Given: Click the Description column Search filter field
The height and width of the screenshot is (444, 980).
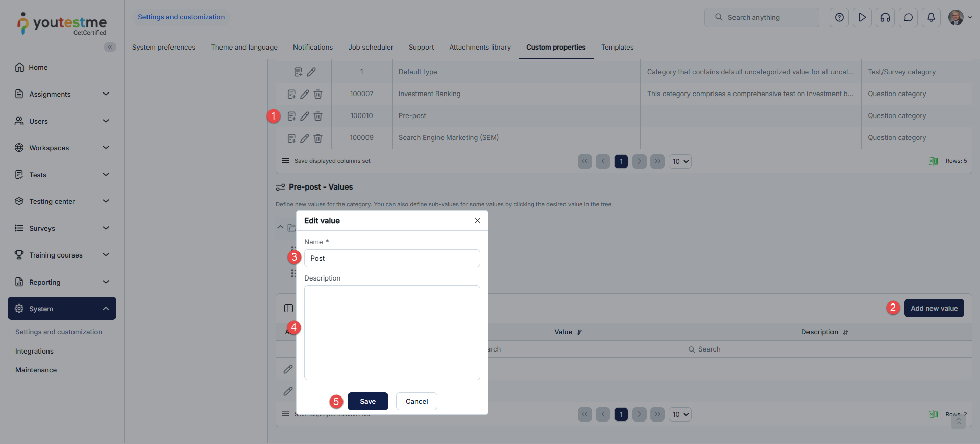Looking at the screenshot, I should [x=825, y=349].
